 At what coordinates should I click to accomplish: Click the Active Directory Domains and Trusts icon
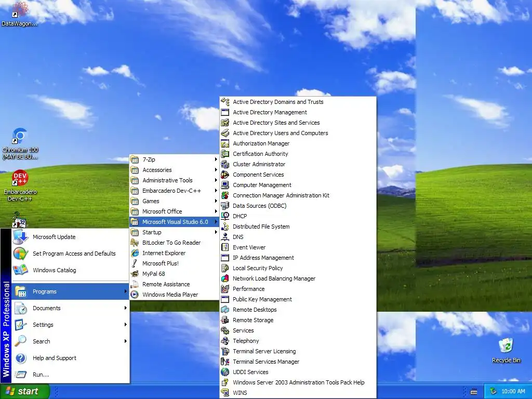[x=225, y=102]
